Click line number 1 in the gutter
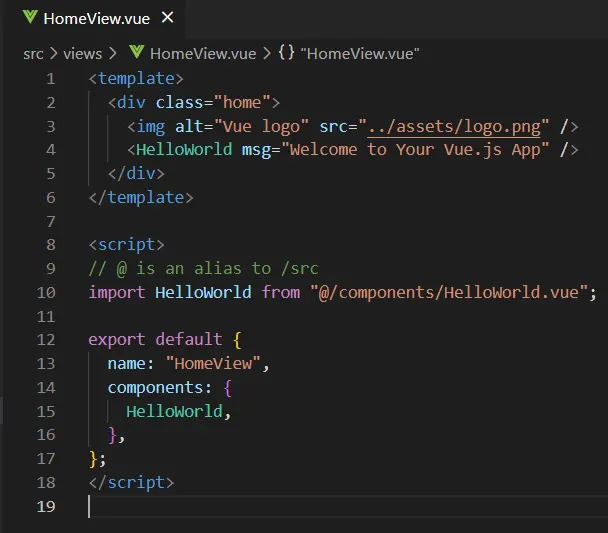The image size is (608, 533). tap(51, 78)
